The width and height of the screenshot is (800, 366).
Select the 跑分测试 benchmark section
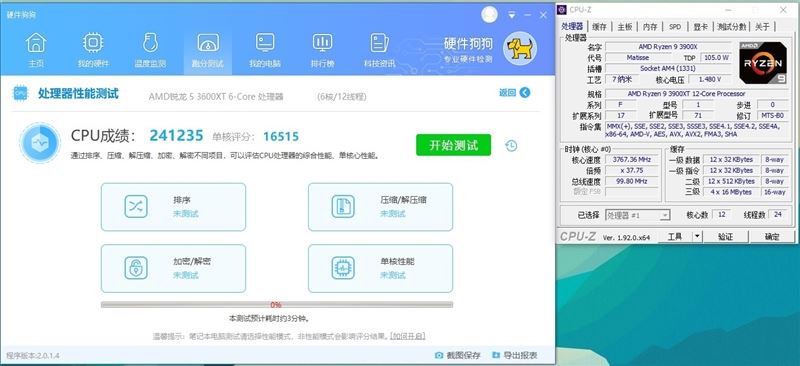(208, 50)
